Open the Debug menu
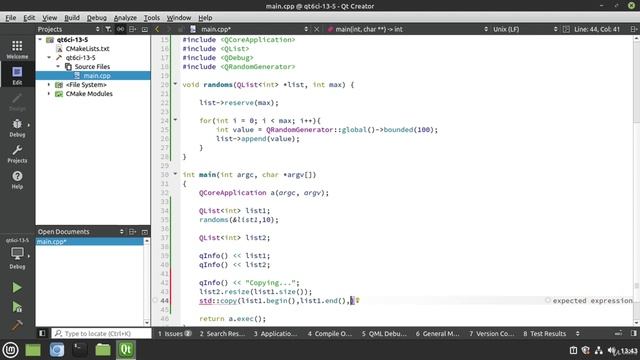 [97, 18]
